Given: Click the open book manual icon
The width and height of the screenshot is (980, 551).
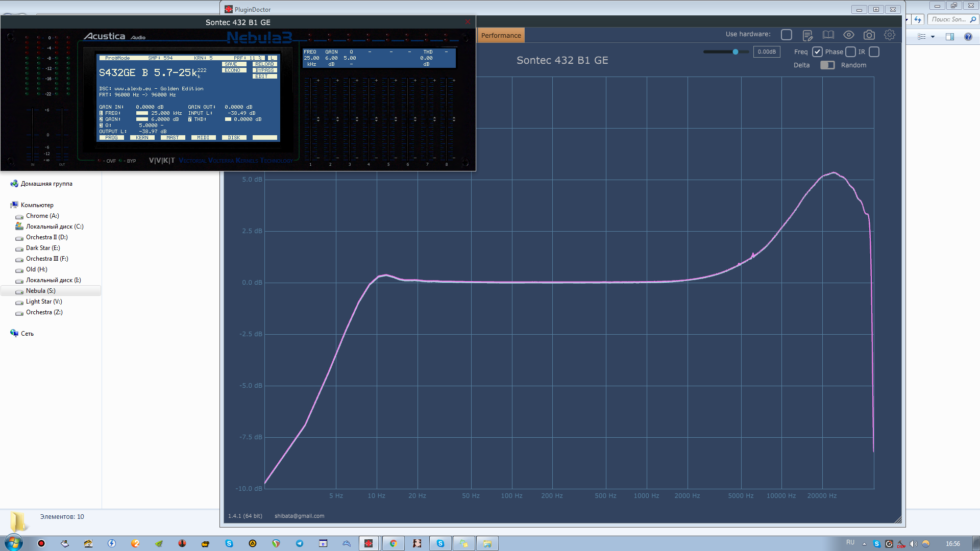Looking at the screenshot, I should point(828,35).
